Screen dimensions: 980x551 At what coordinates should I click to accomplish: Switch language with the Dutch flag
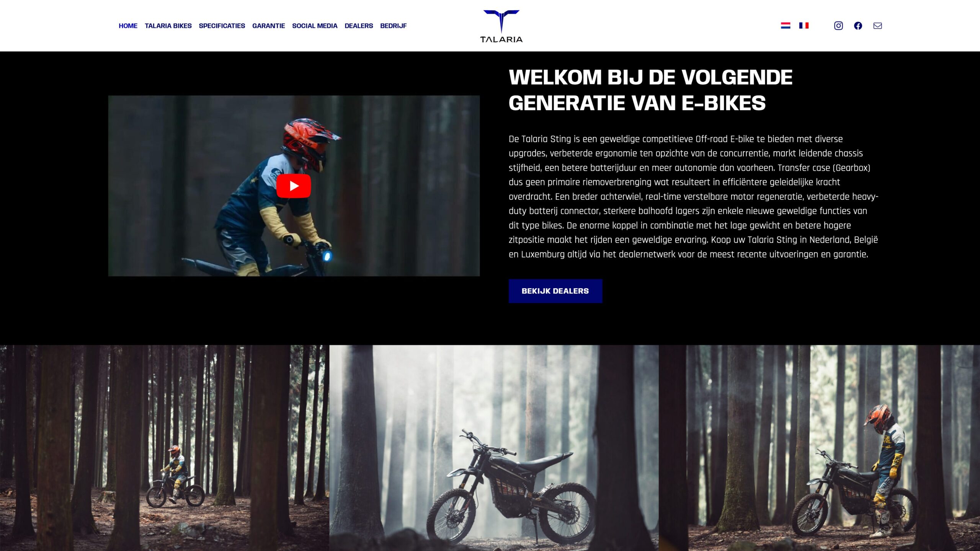click(786, 26)
